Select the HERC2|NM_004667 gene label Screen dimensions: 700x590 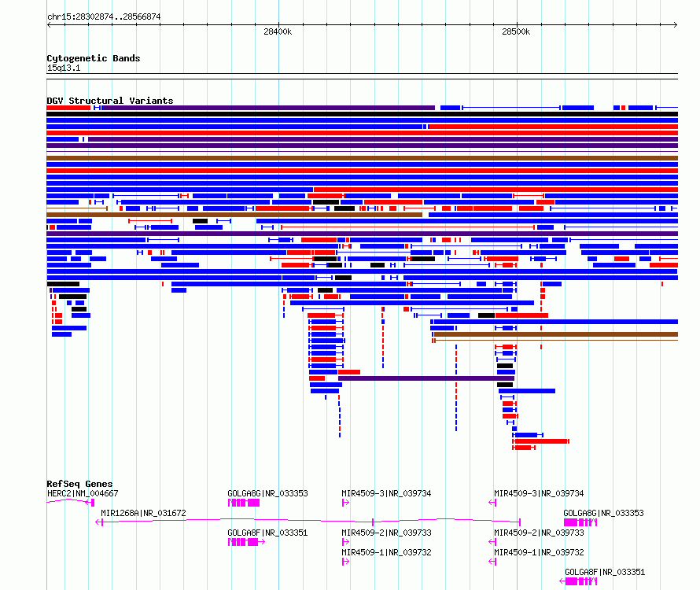[83, 493]
